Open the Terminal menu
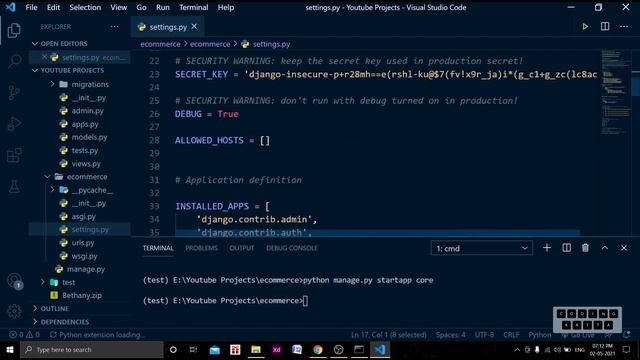 click(193, 7)
